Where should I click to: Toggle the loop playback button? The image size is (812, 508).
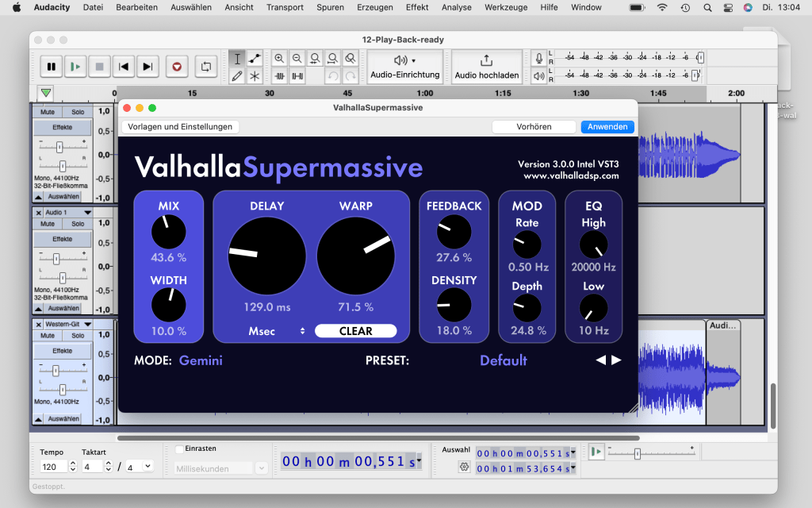205,67
